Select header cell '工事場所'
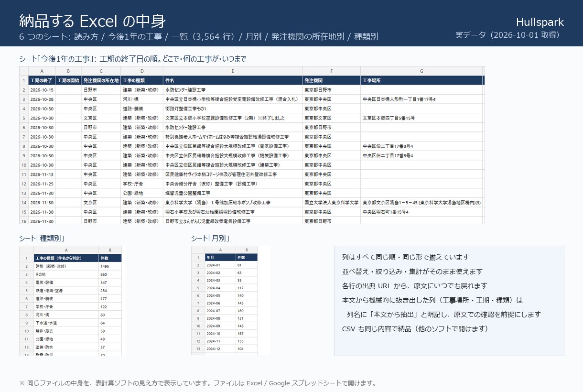The height and width of the screenshot is (392, 583). [421, 80]
